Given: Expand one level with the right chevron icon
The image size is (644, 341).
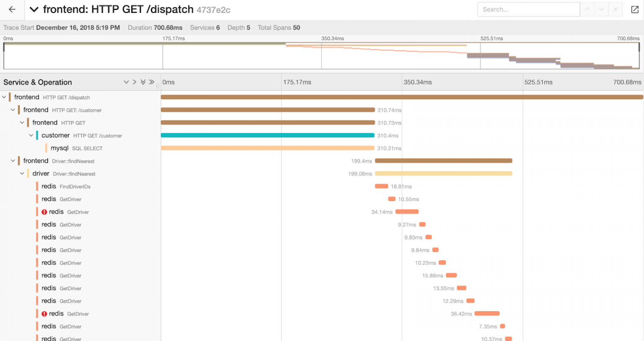Looking at the screenshot, I should tap(135, 82).
